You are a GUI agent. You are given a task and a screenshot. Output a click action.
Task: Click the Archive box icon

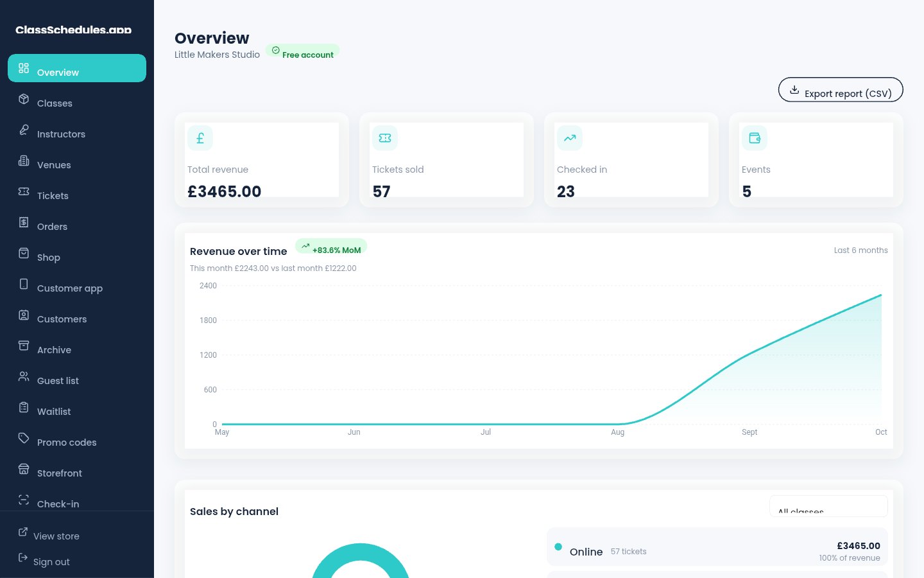point(24,346)
